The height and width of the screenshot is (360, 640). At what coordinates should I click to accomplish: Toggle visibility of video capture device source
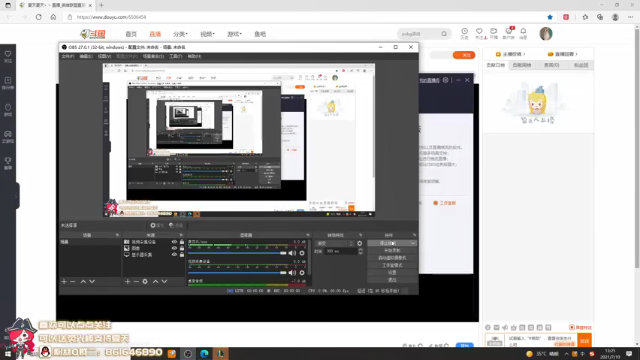coord(174,242)
